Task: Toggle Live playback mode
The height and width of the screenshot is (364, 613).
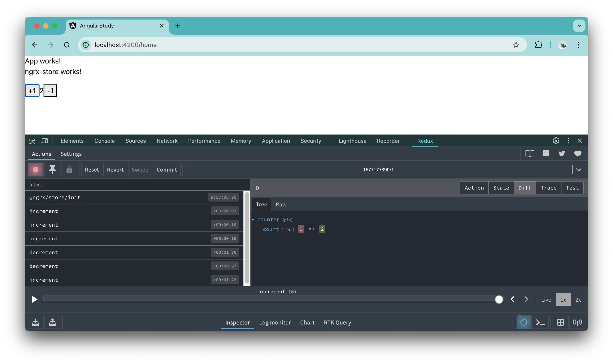Action: tap(546, 299)
